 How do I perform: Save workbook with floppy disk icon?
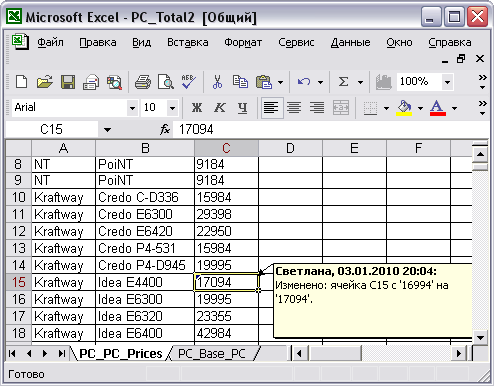click(68, 82)
